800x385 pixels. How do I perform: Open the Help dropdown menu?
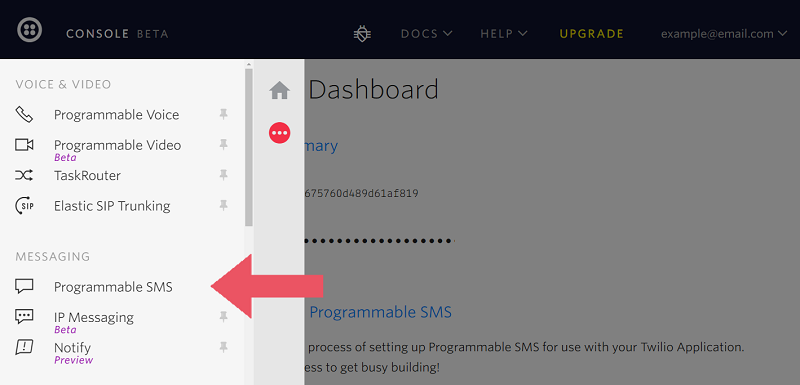pyautogui.click(x=504, y=34)
